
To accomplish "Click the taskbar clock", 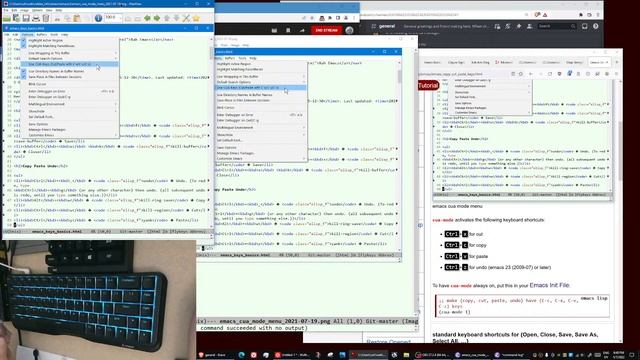I will coord(618,355).
